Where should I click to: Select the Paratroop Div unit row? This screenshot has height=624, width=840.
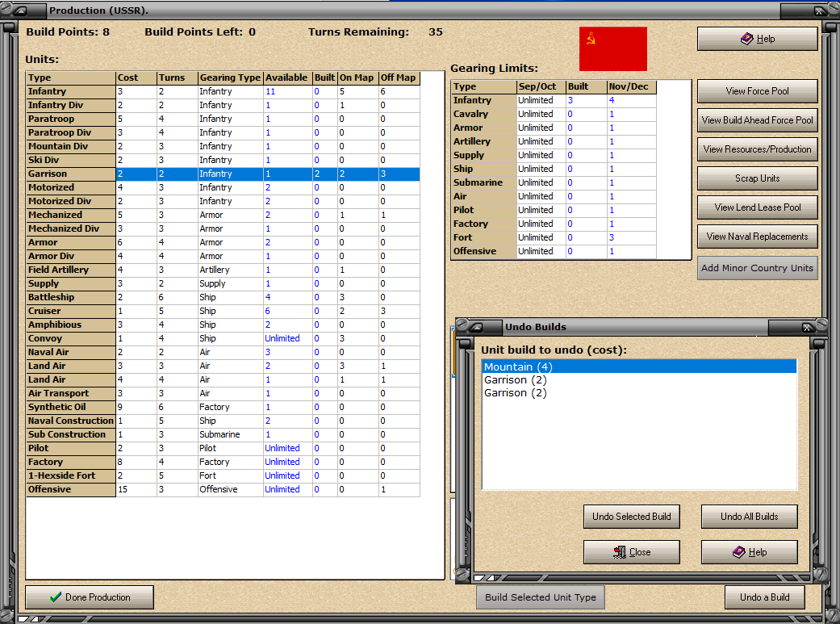[x=223, y=133]
